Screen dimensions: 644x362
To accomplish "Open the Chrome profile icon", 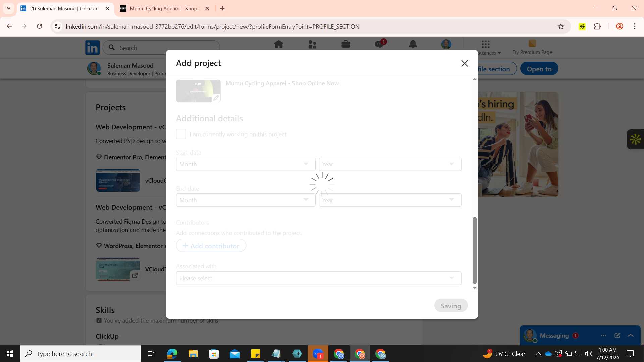I will pyautogui.click(x=620, y=26).
